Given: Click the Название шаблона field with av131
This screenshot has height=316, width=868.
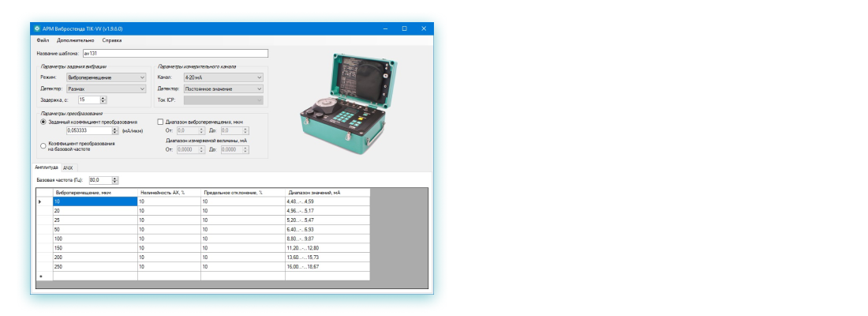Looking at the screenshot, I should coord(175,54).
